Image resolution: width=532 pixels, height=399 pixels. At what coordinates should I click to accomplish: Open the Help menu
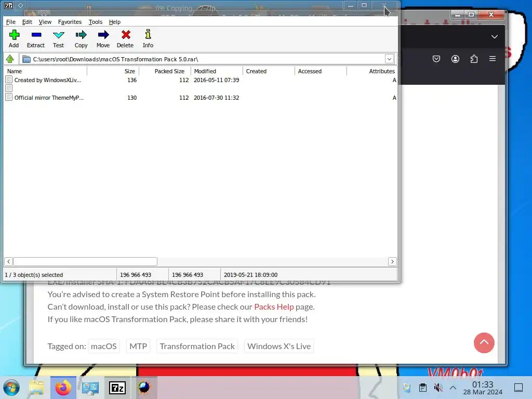(x=115, y=22)
